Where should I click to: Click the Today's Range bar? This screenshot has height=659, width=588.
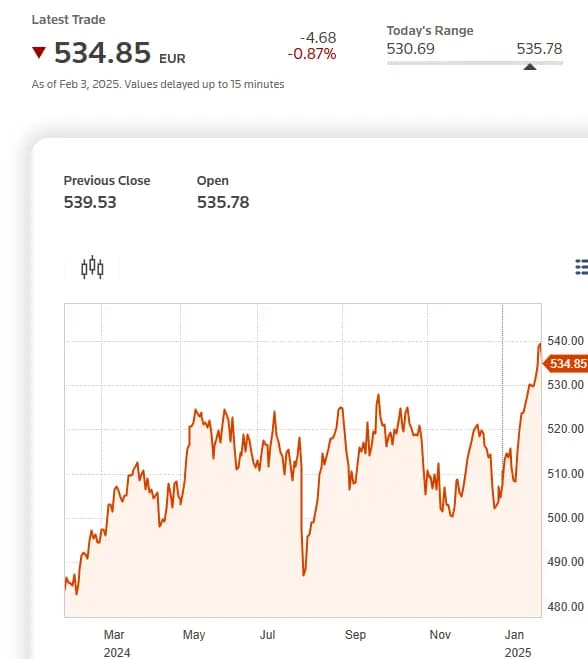pyautogui.click(x=475, y=63)
